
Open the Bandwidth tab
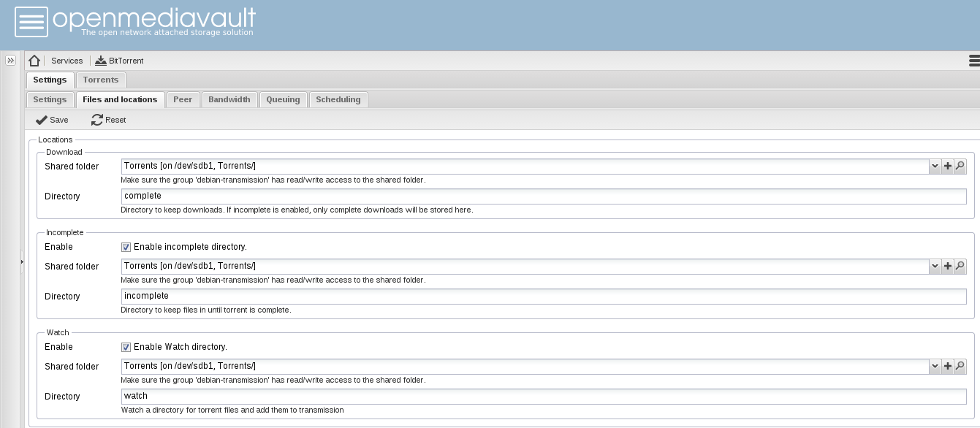click(229, 99)
